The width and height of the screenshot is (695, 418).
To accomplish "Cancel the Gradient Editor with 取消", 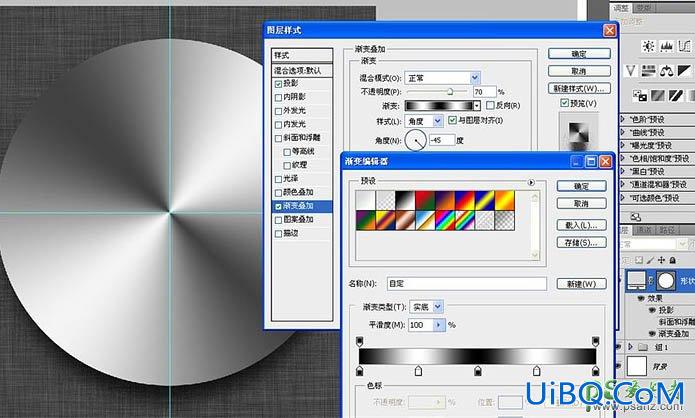I will (x=582, y=203).
